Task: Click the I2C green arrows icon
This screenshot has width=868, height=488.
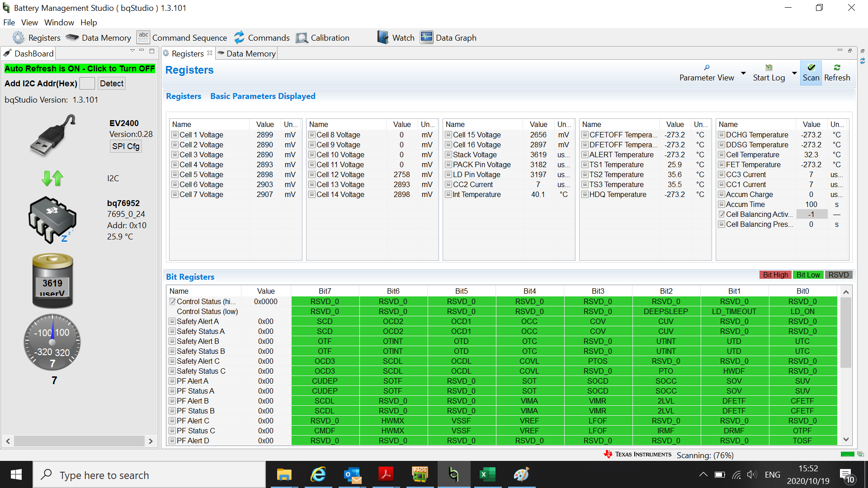Action: point(52,178)
